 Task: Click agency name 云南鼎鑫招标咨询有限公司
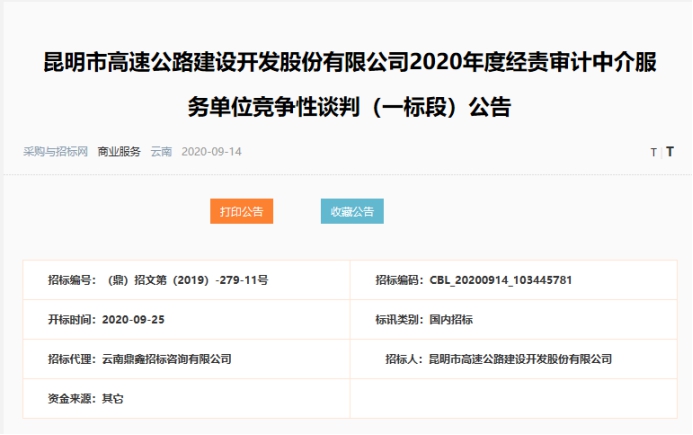167,358
